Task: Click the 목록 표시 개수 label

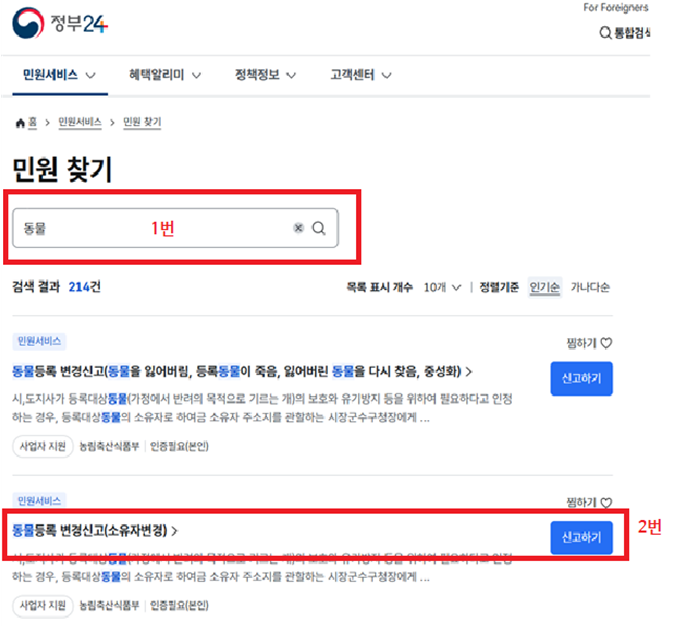Action: coord(379,287)
